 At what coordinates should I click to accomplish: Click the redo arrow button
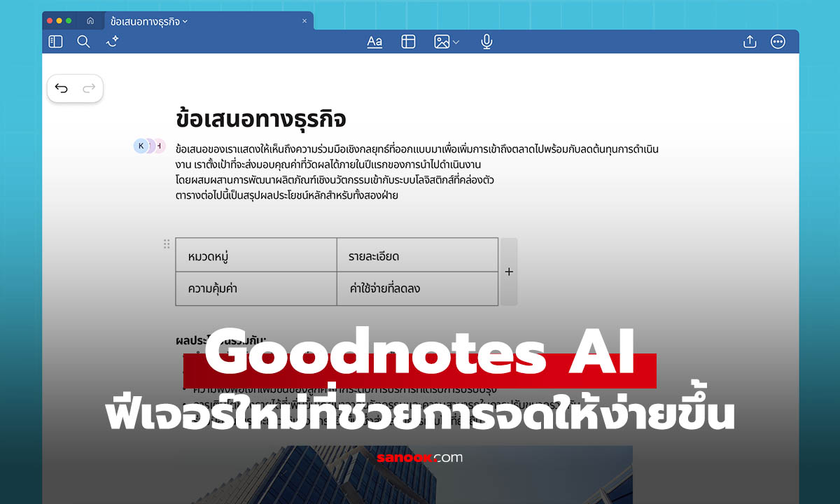pyautogui.click(x=89, y=88)
